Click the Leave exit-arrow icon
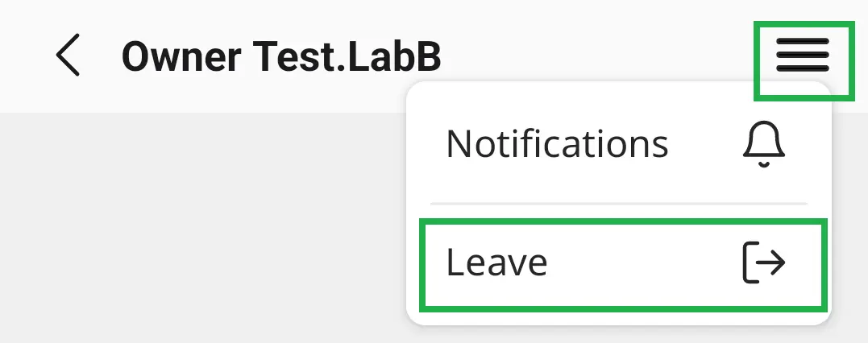The image size is (868, 343). (x=763, y=263)
